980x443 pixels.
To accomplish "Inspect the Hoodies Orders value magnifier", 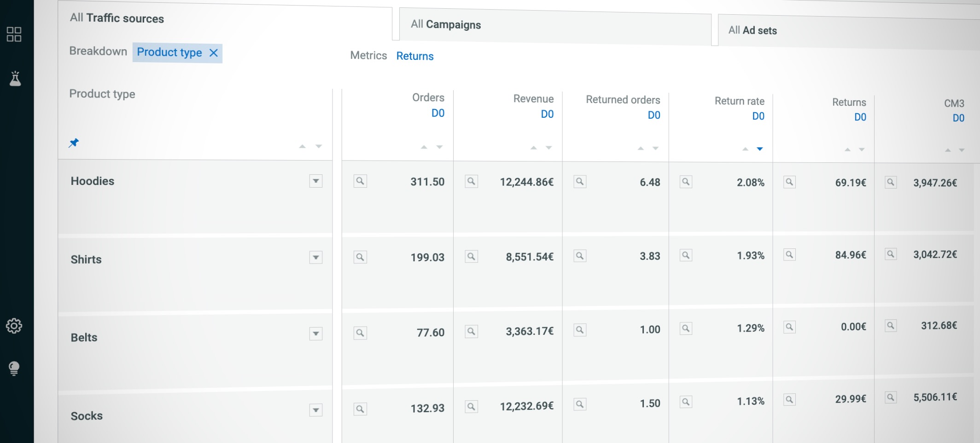I will 360,181.
